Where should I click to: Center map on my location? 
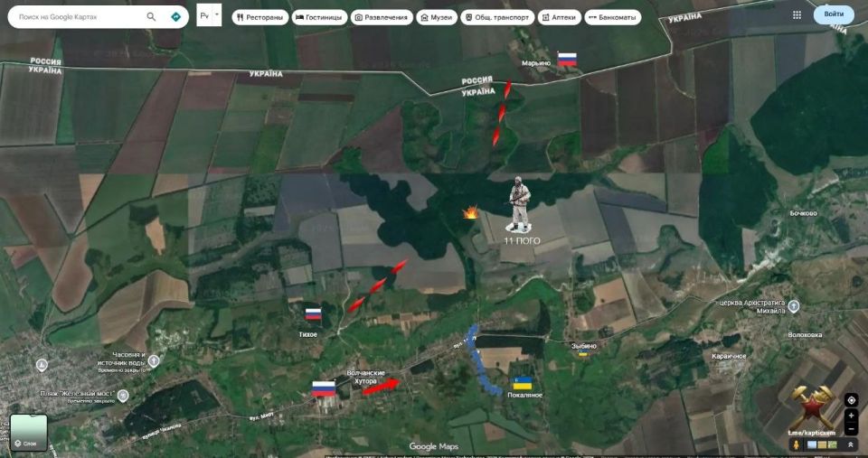851,400
